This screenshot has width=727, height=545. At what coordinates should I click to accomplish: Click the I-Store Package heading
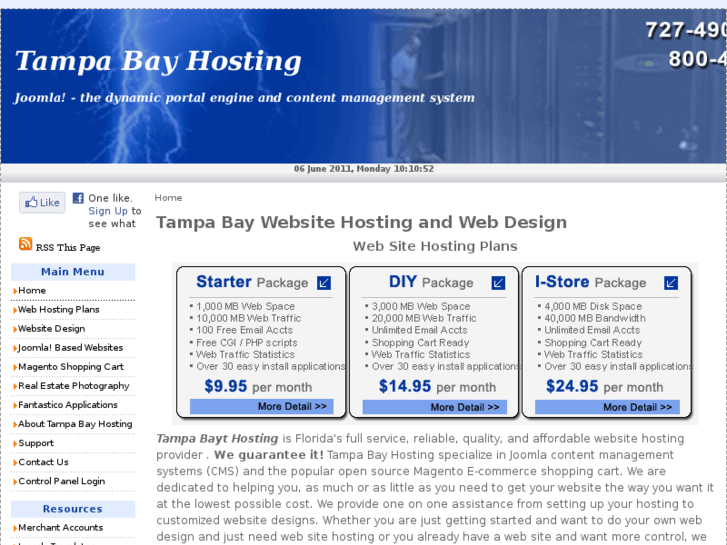(x=590, y=282)
